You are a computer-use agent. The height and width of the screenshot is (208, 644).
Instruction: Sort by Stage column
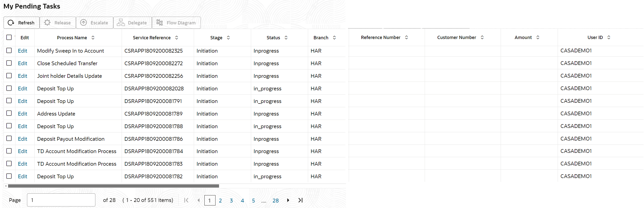click(228, 38)
